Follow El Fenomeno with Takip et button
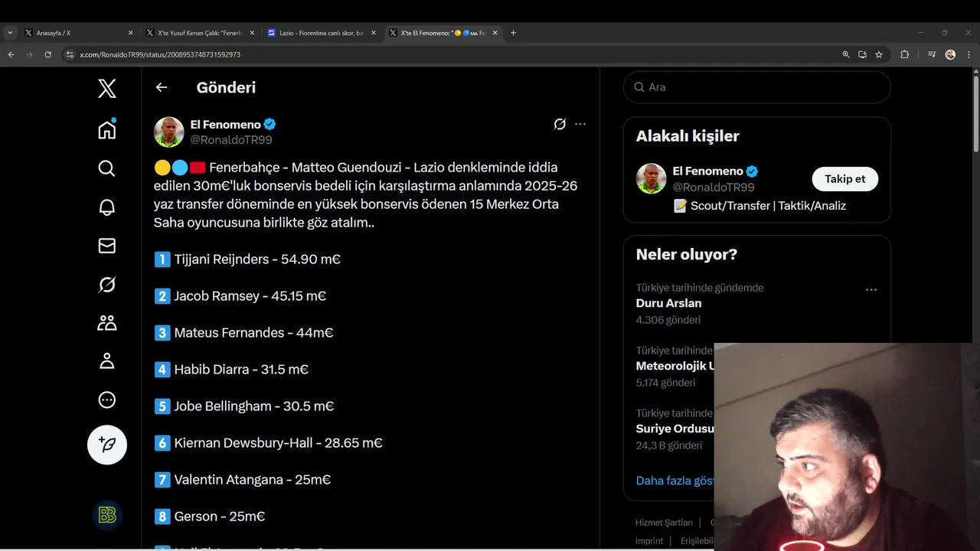This screenshot has width=980, height=551. 844,179
